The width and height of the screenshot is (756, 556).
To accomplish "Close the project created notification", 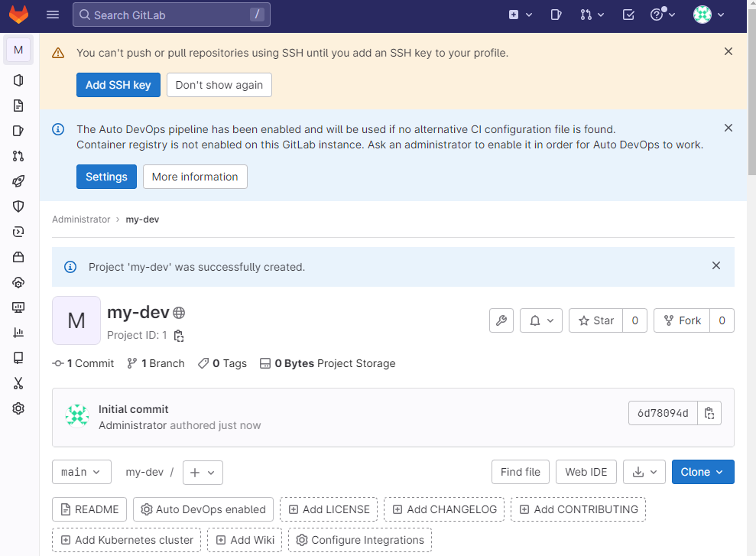I will point(716,265).
